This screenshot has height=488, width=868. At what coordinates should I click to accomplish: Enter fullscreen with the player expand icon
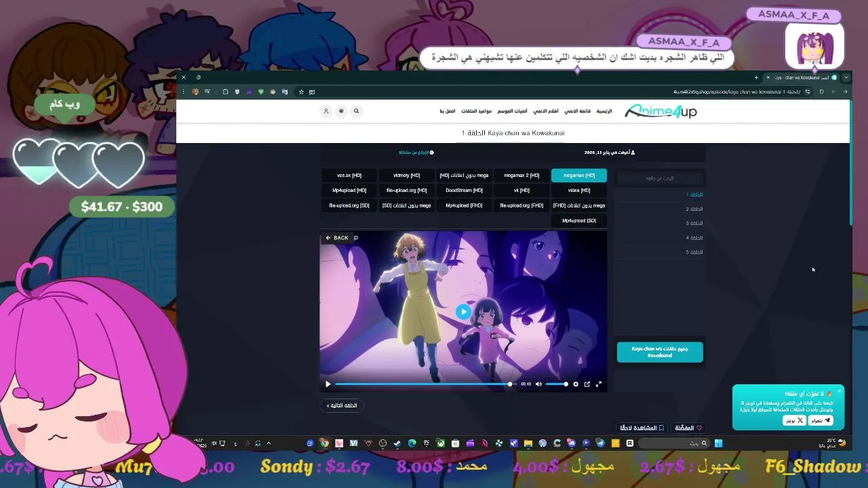[x=599, y=384]
